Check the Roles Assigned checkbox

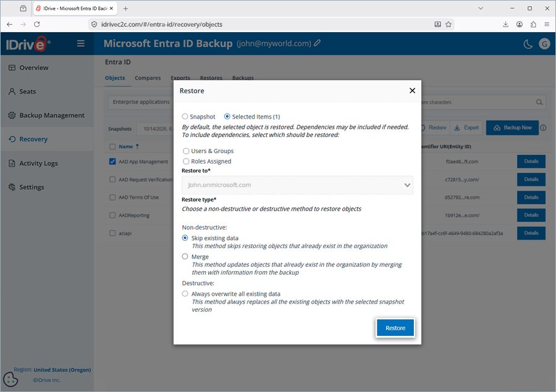pos(186,161)
